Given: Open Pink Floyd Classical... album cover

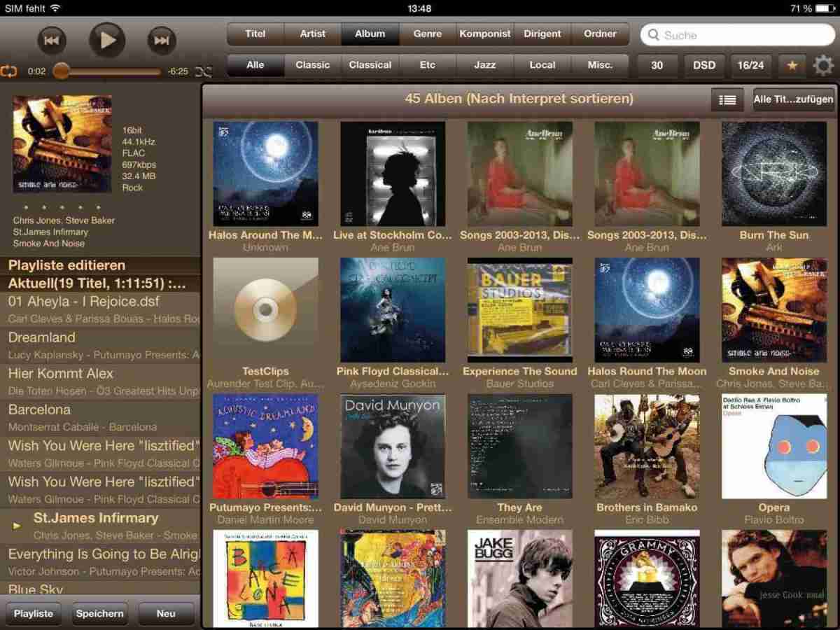Looking at the screenshot, I should [393, 309].
